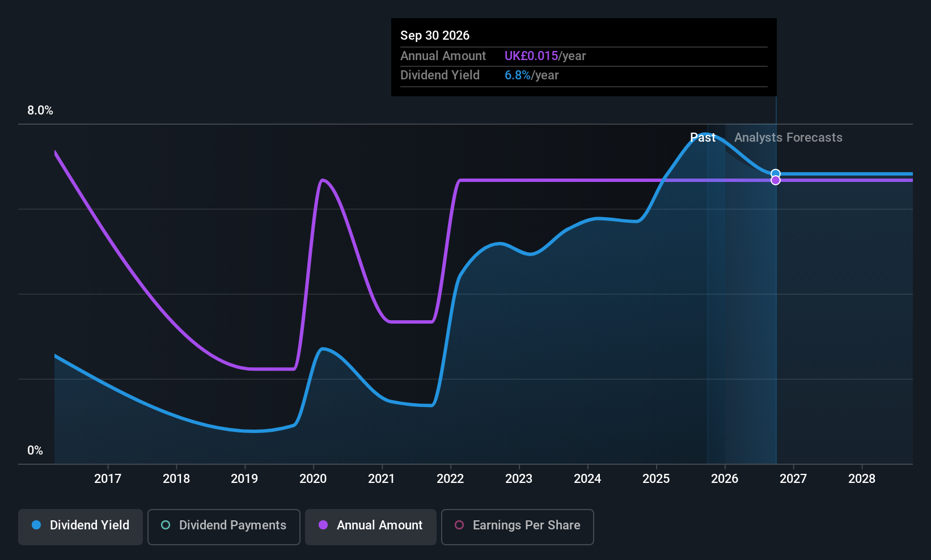Click the 2022 x-axis label
Image resolution: width=931 pixels, height=560 pixels.
coord(450,479)
